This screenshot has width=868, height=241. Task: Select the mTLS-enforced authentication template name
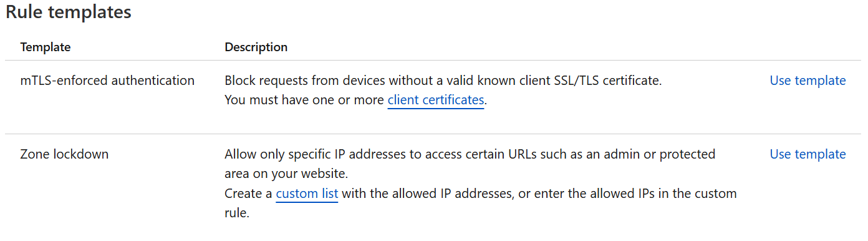107,81
